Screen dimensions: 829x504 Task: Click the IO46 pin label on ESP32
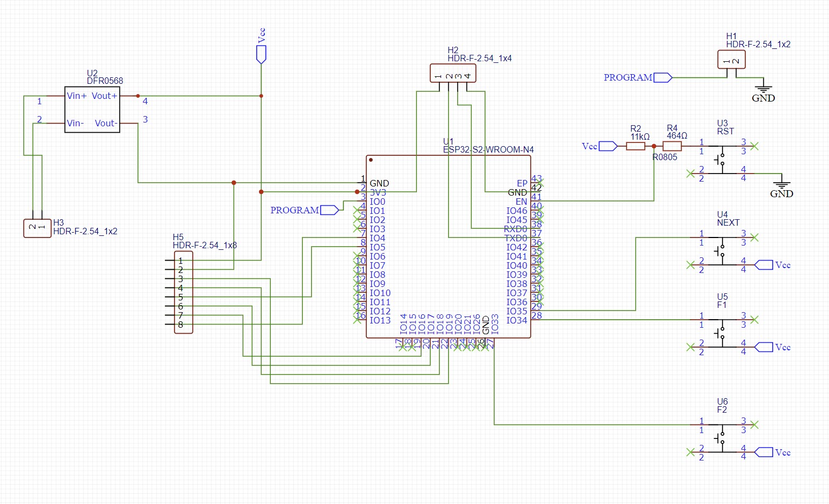point(517,211)
